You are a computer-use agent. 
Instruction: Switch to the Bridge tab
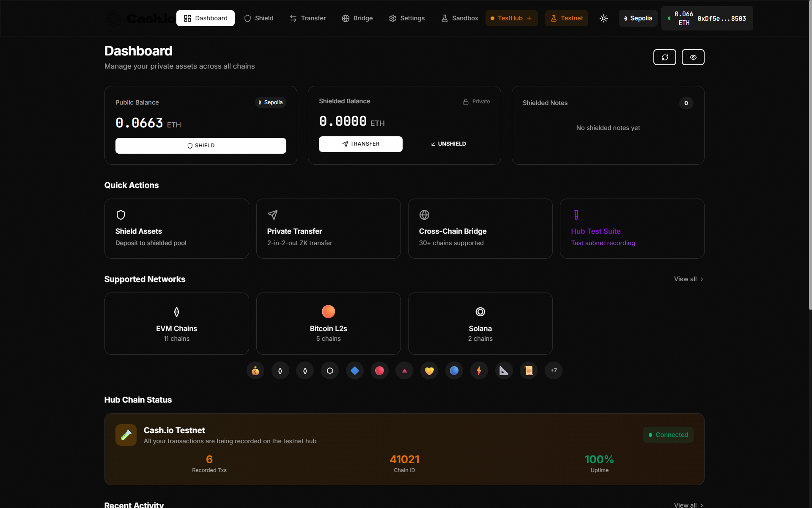357,18
